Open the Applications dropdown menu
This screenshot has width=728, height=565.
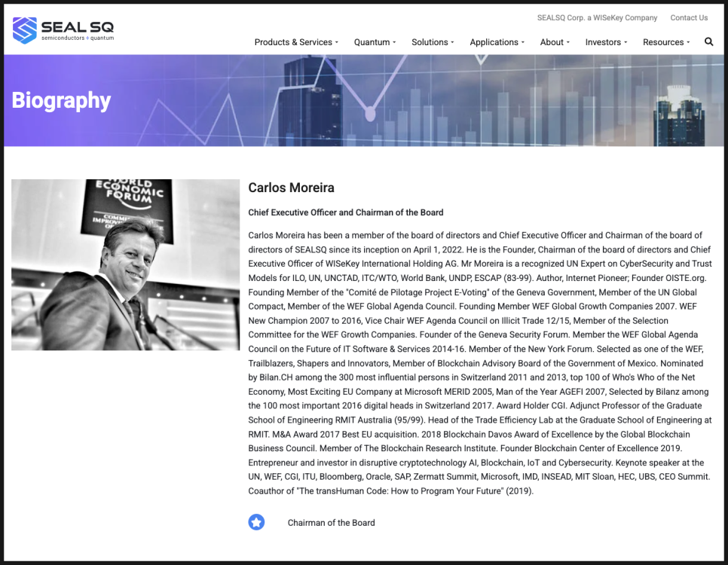tap(497, 42)
